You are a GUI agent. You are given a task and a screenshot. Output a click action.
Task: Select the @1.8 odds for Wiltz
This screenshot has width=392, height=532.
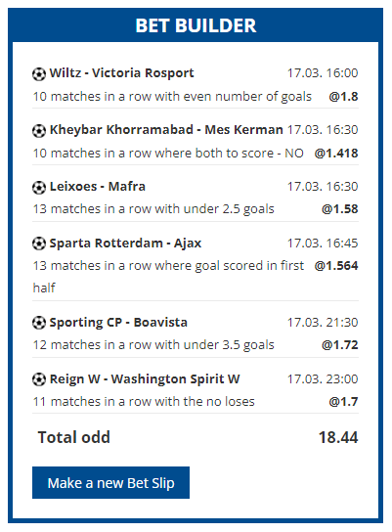[343, 97]
